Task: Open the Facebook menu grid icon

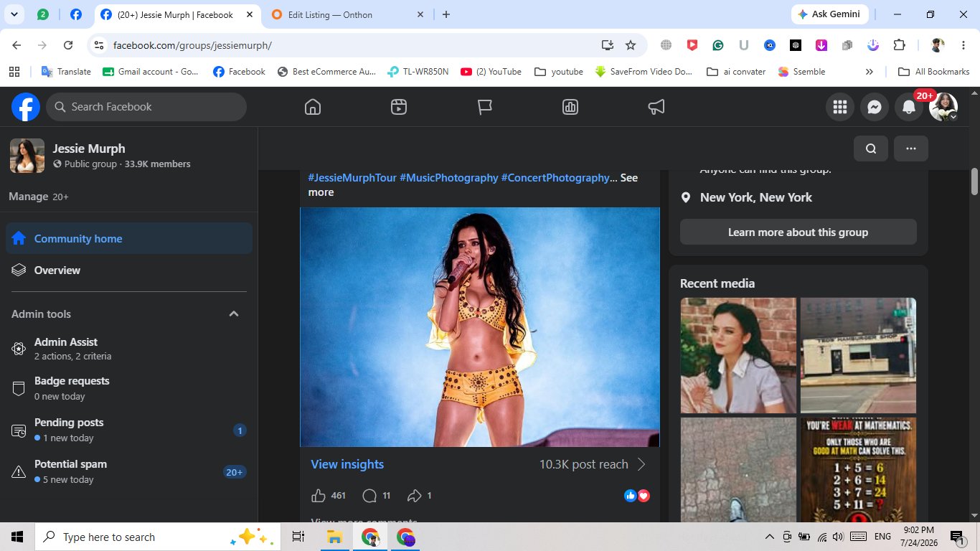Action: pyautogui.click(x=840, y=107)
